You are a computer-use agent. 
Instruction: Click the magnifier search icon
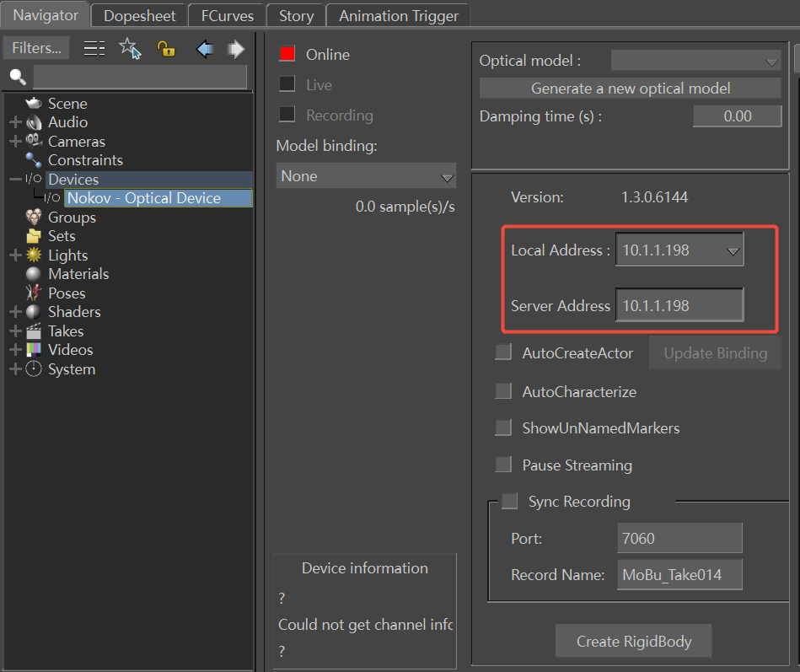pyautogui.click(x=18, y=77)
